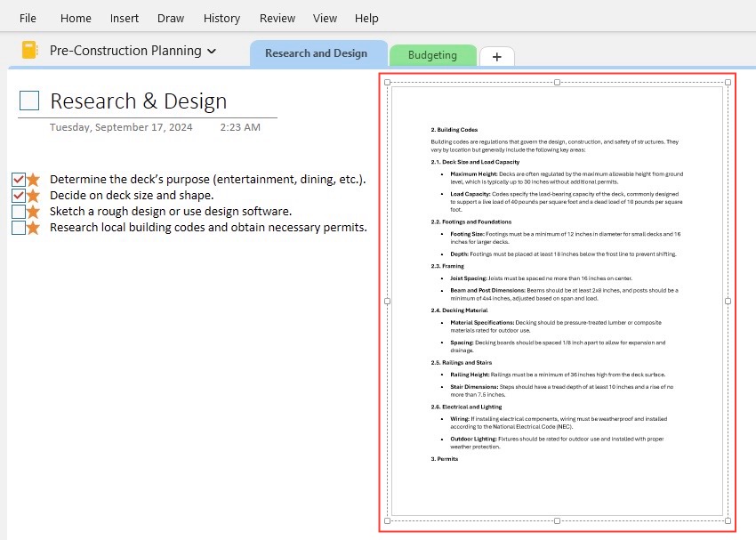
Task: Click the 2.1. Deck Size and Load Capacity heading
Action: (475, 162)
